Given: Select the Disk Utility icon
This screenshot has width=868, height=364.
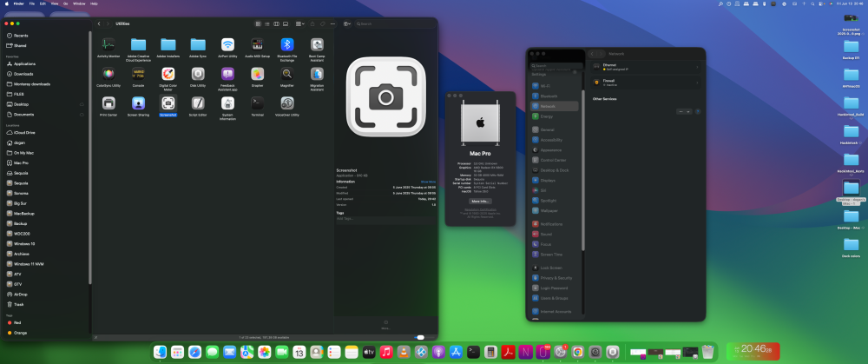Looking at the screenshot, I should [x=198, y=74].
